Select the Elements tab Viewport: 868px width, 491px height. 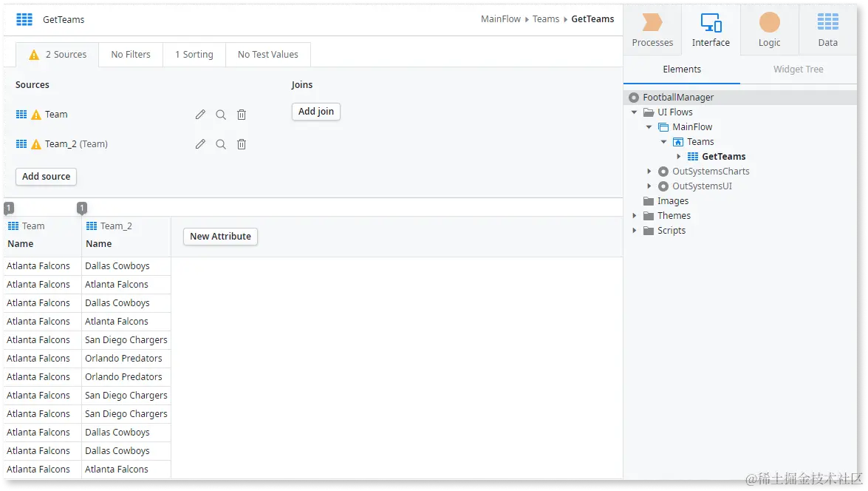tap(682, 70)
